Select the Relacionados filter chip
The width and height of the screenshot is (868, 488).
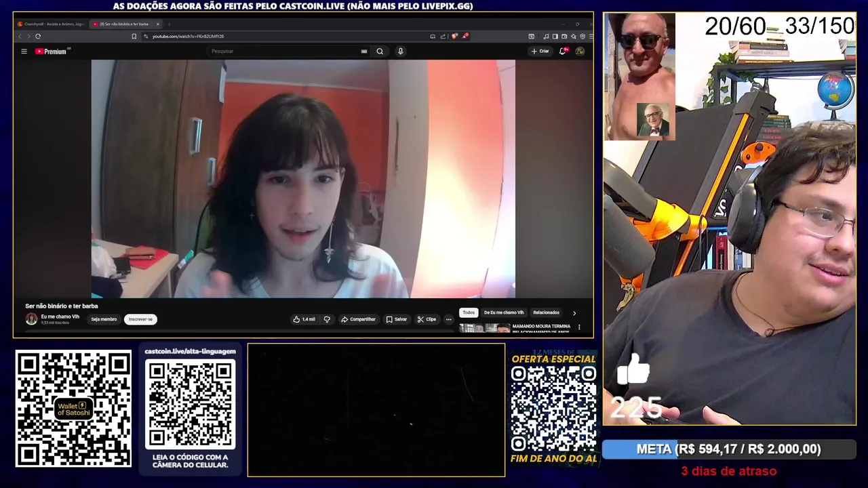[x=546, y=312]
